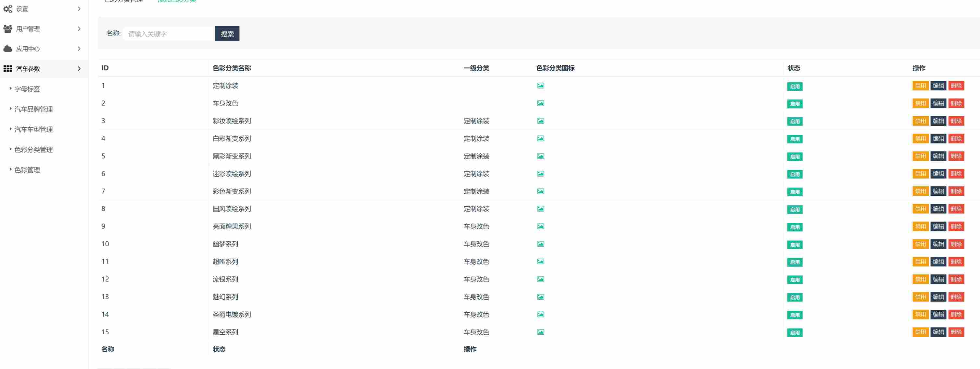This screenshot has width=980, height=369.
Task: Click the cloud icon for 应用中心
Action: pyautogui.click(x=7, y=49)
